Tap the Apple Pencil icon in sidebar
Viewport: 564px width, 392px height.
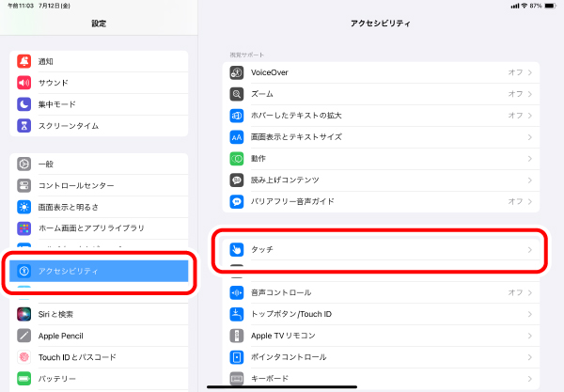[24, 336]
